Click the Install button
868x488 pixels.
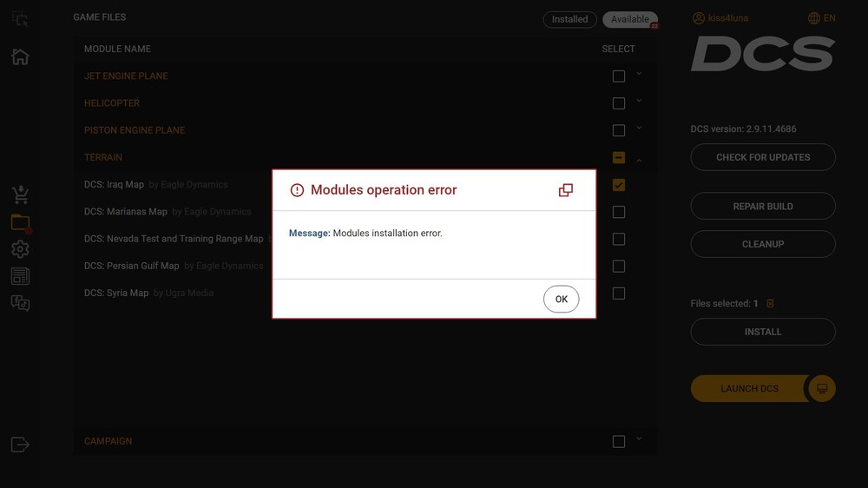(x=763, y=332)
